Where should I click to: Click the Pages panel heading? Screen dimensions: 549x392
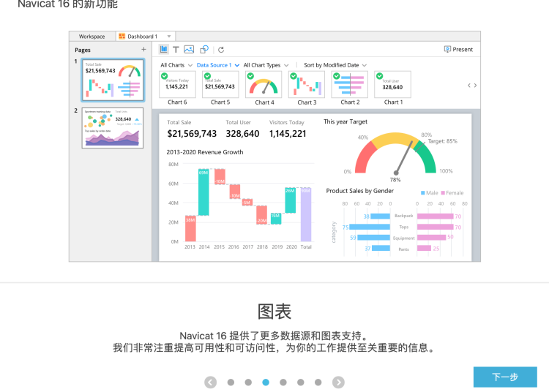pos(83,50)
